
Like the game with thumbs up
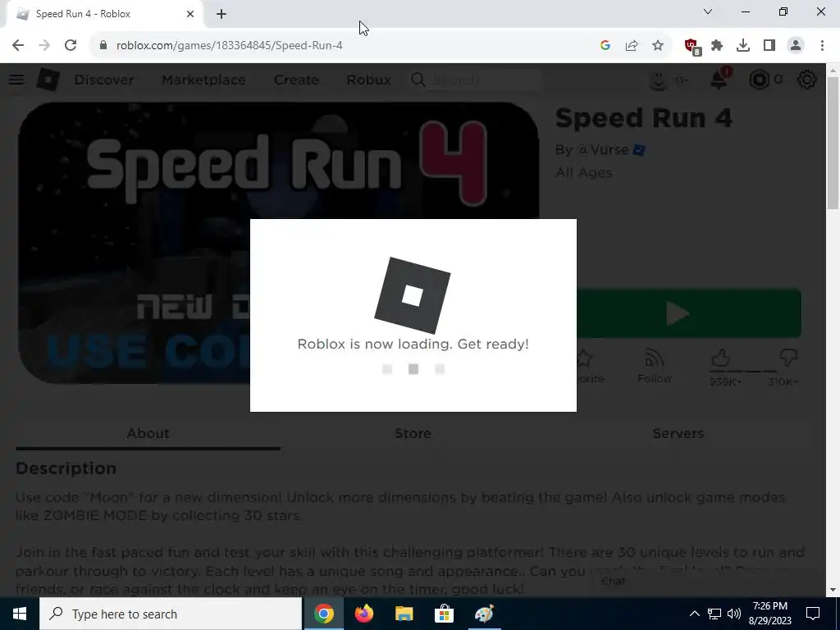(x=722, y=358)
